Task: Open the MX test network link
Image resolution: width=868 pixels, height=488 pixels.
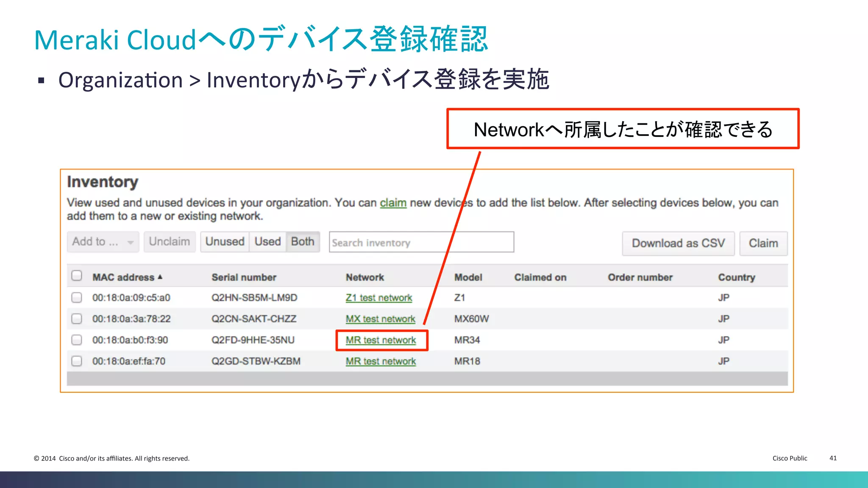Action: coord(380,319)
